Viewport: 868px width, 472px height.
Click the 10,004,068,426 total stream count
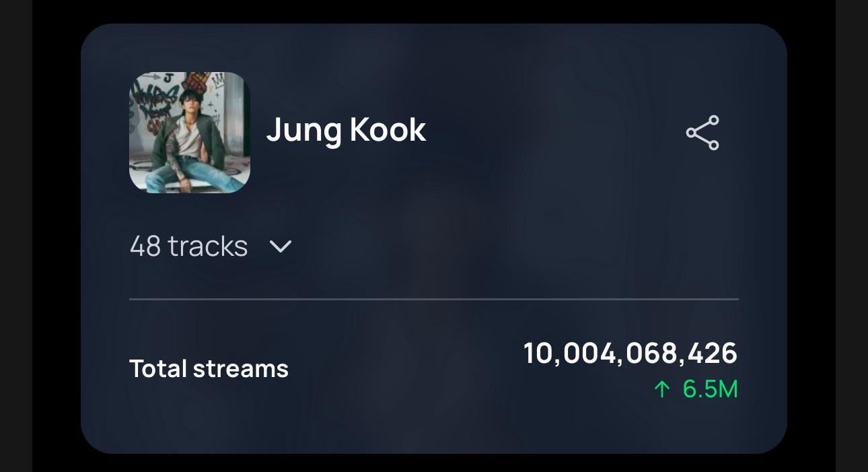click(x=630, y=353)
